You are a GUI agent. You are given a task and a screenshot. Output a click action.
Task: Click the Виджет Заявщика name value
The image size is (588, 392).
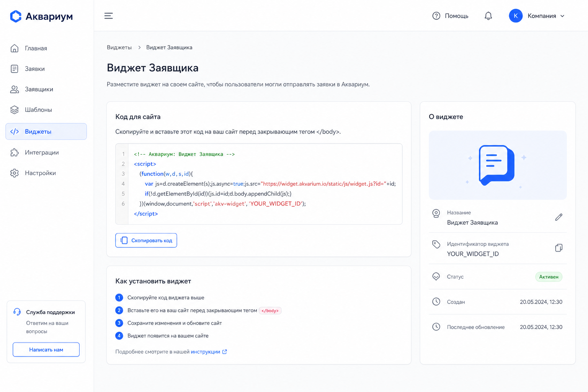[x=472, y=222]
